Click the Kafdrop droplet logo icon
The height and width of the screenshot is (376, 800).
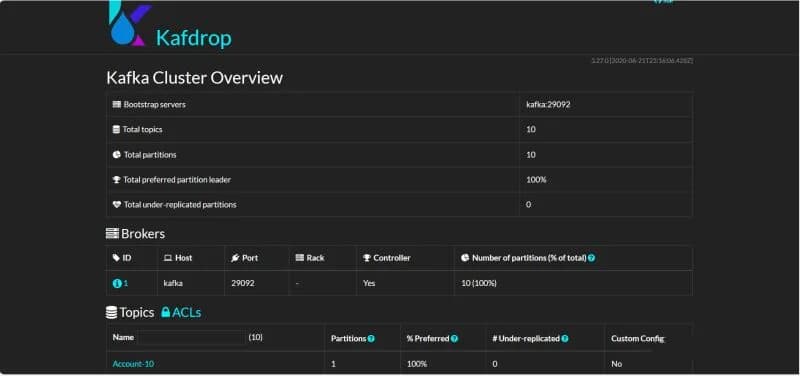130,23
